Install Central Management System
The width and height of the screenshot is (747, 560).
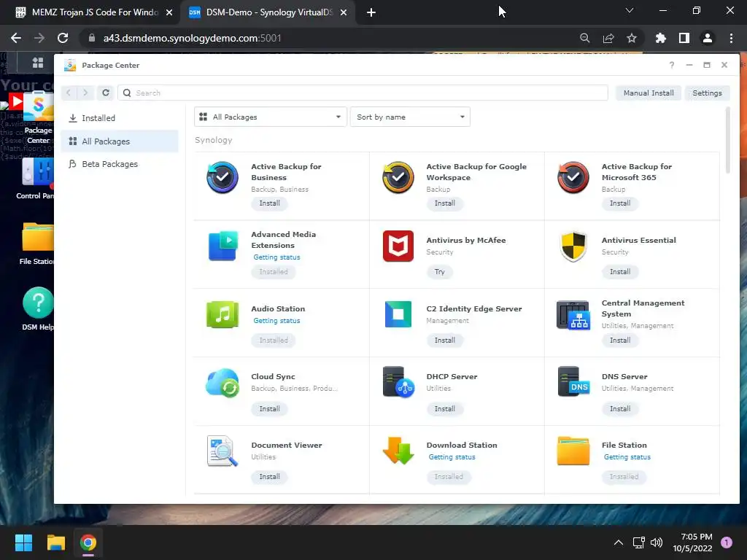pos(620,341)
